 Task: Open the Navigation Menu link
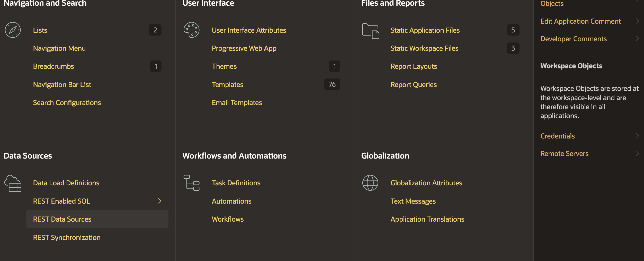coord(59,48)
